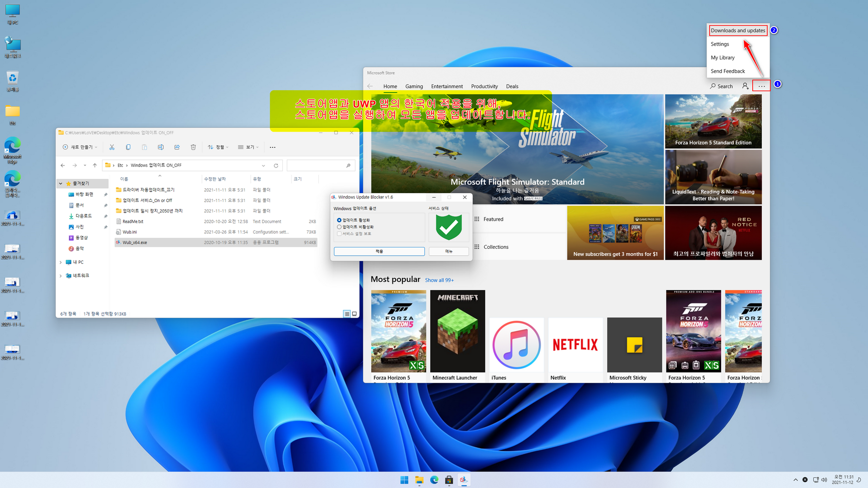Collapse the 즐겨찾기 (Favorites) tree node

(61, 183)
